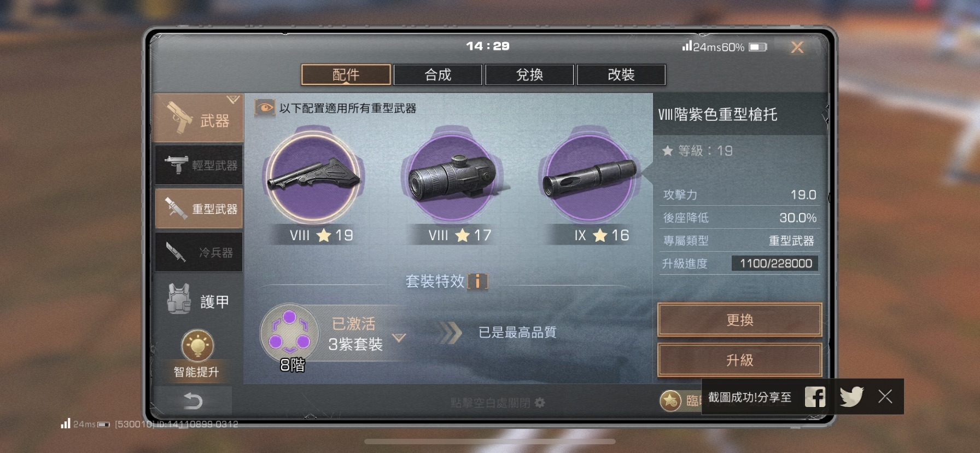This screenshot has height=453, width=980.
Task: Select the 輕型武器 category
Action: [x=199, y=165]
